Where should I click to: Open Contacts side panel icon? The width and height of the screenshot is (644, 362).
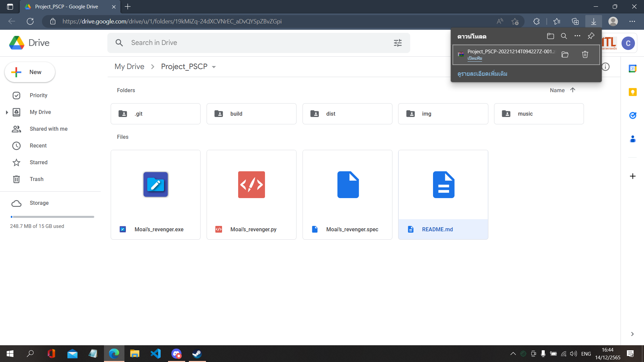coord(633,139)
